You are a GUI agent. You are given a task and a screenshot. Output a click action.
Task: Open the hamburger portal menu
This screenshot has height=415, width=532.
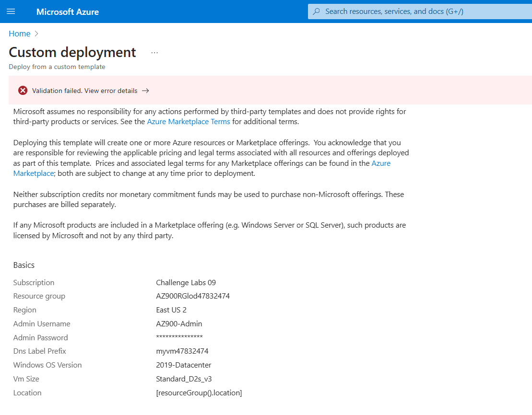pyautogui.click(x=11, y=12)
